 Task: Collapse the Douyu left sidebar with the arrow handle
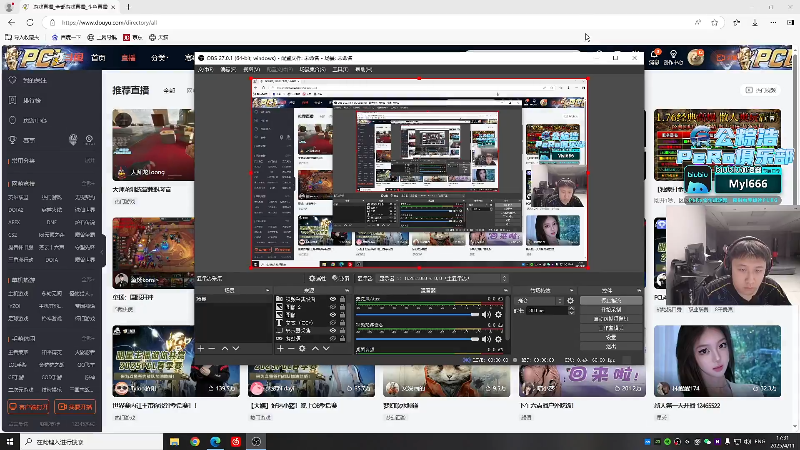tap(102, 252)
